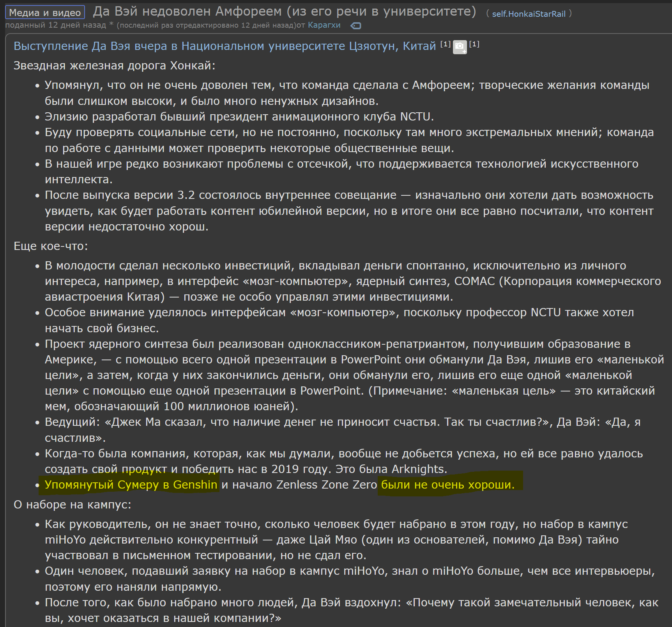Click the timestamp 'поданный 12 дней назад'

[55, 25]
